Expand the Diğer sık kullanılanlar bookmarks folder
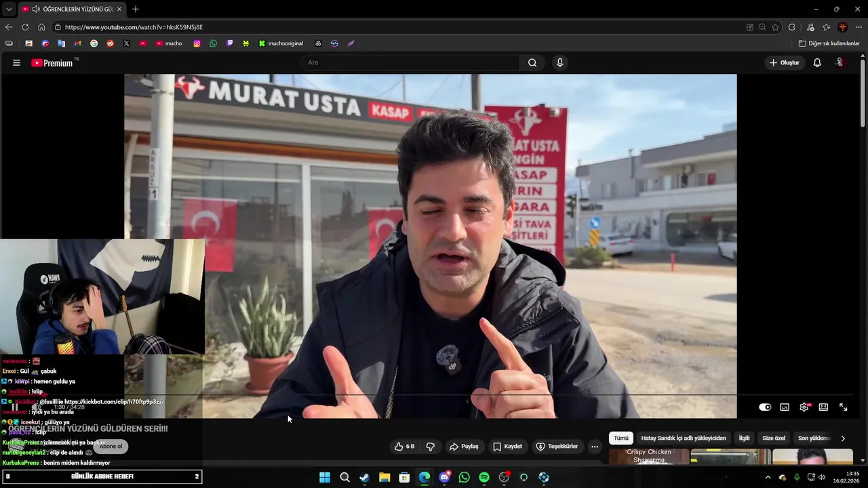Image resolution: width=868 pixels, height=488 pixels. (x=829, y=43)
